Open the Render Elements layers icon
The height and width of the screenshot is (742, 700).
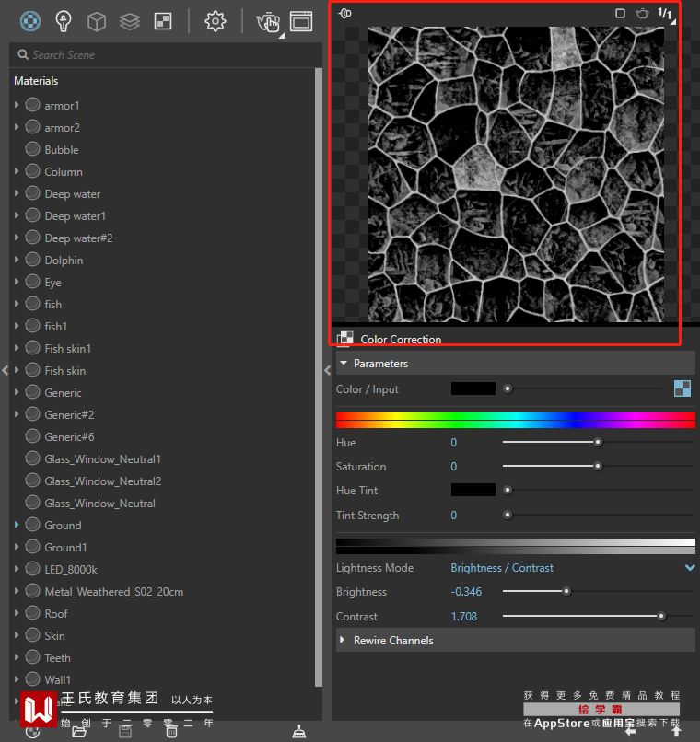[129, 20]
